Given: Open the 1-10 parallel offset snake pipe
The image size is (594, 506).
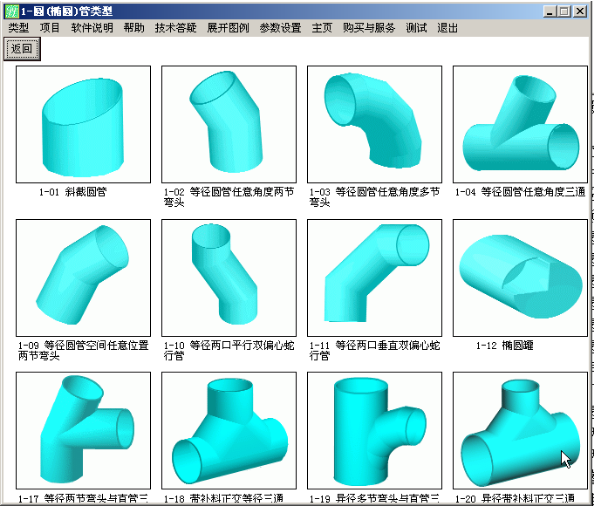Looking at the screenshot, I should (x=229, y=278).
